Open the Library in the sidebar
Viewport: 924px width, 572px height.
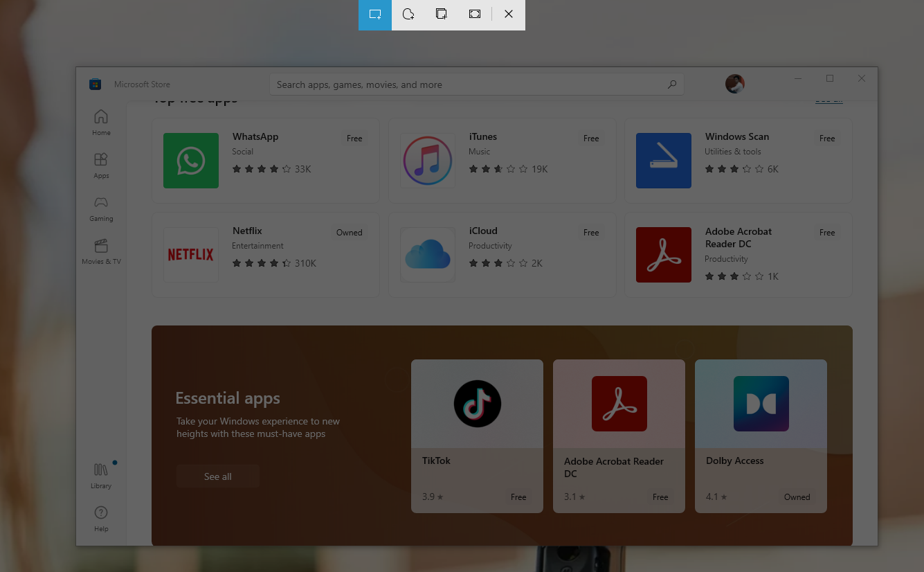point(101,476)
